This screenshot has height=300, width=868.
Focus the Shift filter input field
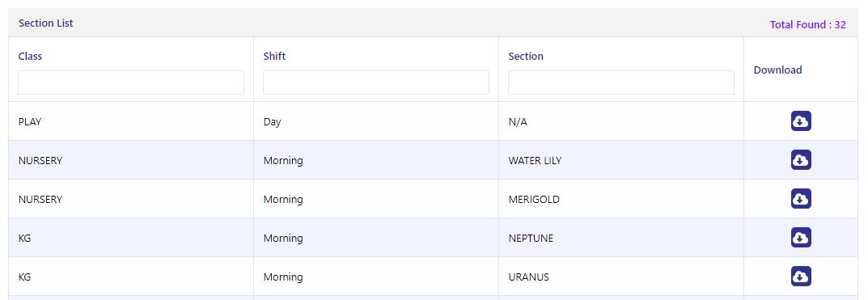pos(376,82)
